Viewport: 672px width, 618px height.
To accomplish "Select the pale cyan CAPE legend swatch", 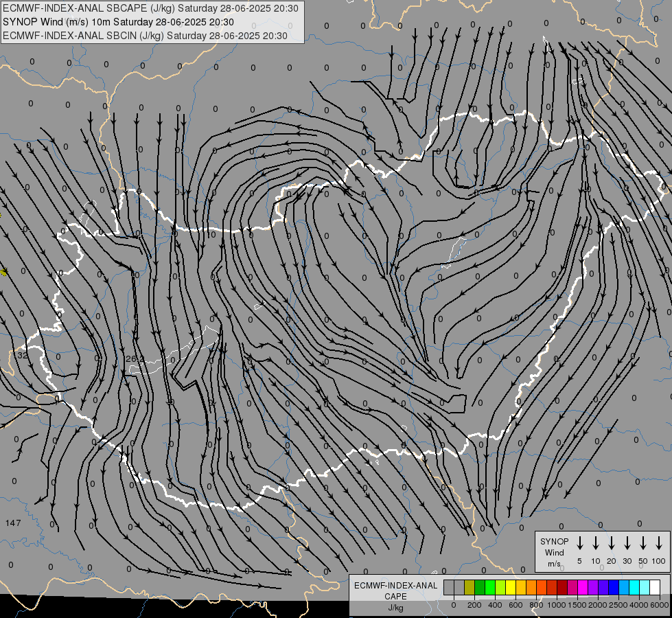I will click(644, 587).
